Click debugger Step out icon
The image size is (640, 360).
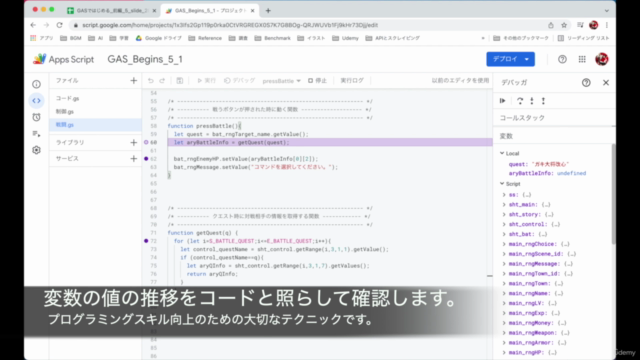(x=543, y=101)
